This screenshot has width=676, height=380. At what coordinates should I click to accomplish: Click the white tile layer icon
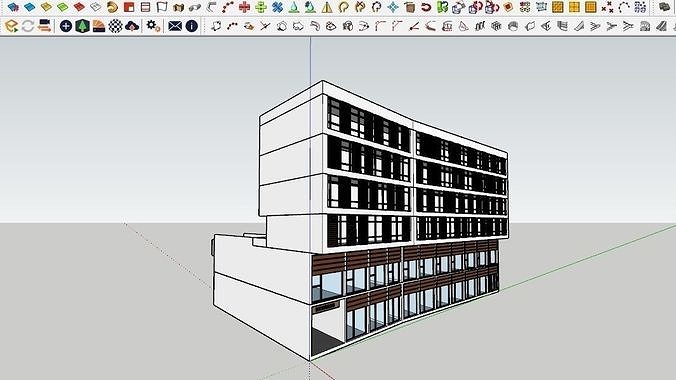click(x=96, y=7)
